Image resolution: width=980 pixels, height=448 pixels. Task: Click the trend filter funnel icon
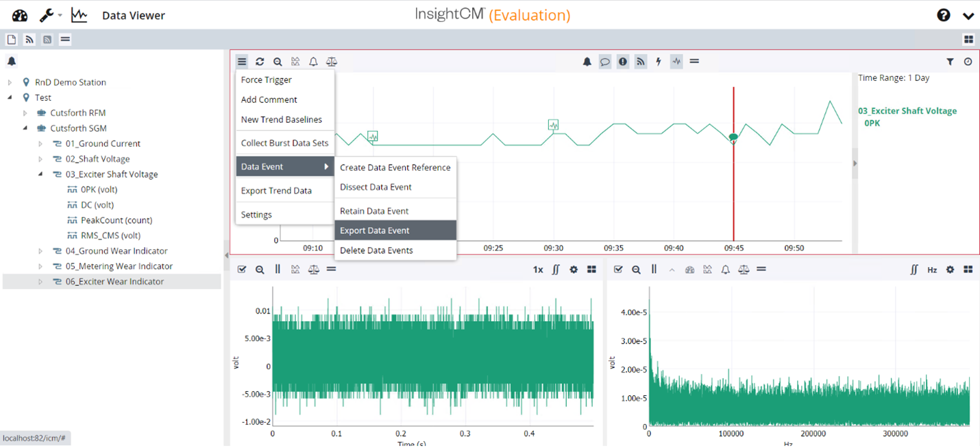(950, 62)
